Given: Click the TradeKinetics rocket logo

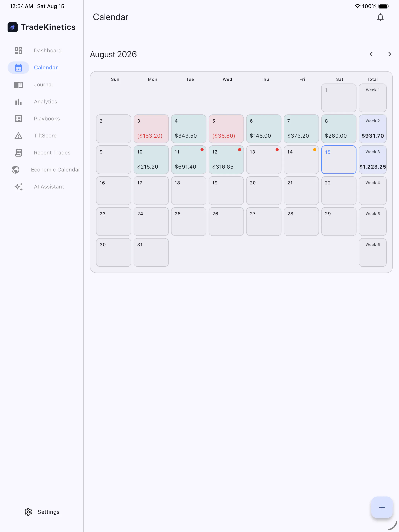Looking at the screenshot, I should pyautogui.click(x=13, y=27).
